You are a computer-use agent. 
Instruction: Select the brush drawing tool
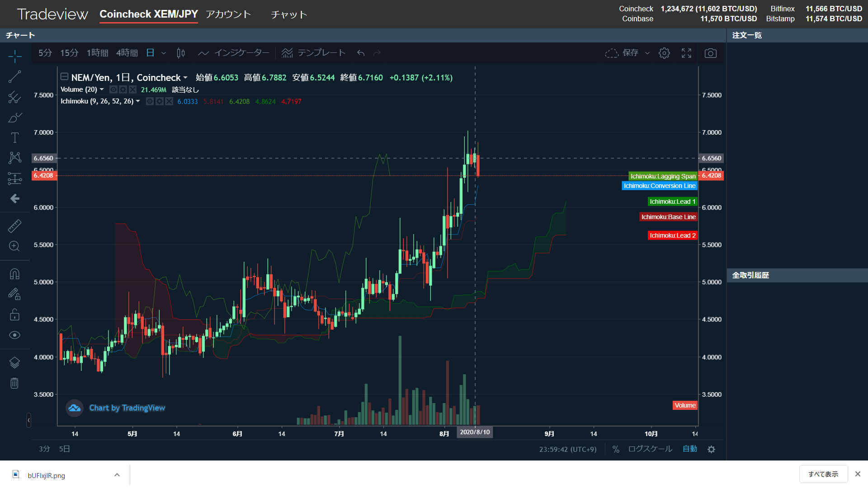click(14, 117)
